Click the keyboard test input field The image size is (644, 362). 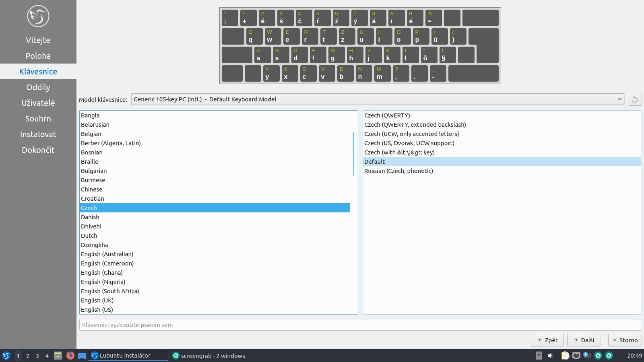[360, 325]
